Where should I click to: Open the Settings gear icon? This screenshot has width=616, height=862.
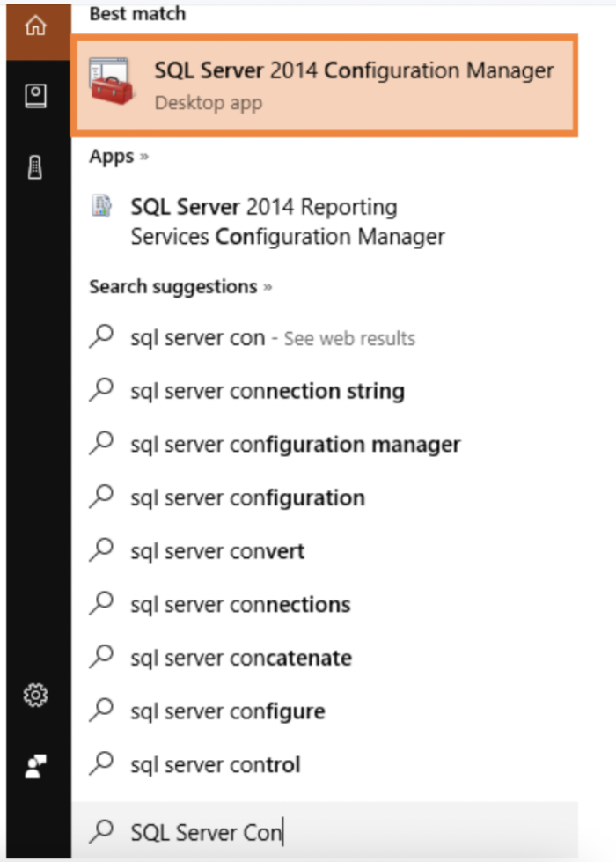tap(36, 696)
